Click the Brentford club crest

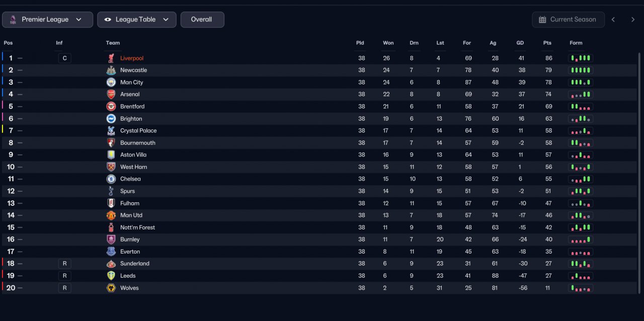(111, 107)
